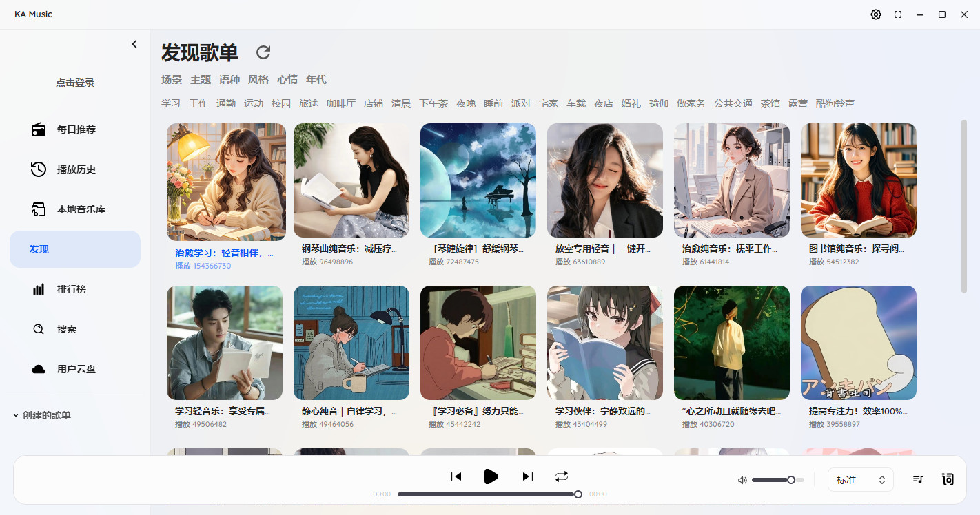
Task: Click the 播放 96498896 play count text
Action: point(327,262)
